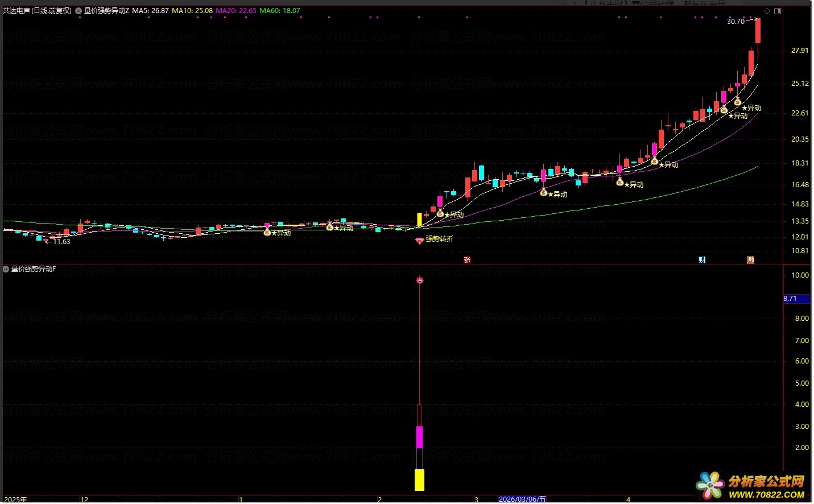814x504 pixels.
Task: Click the month 12 label on time axis
Action: [x=84, y=499]
